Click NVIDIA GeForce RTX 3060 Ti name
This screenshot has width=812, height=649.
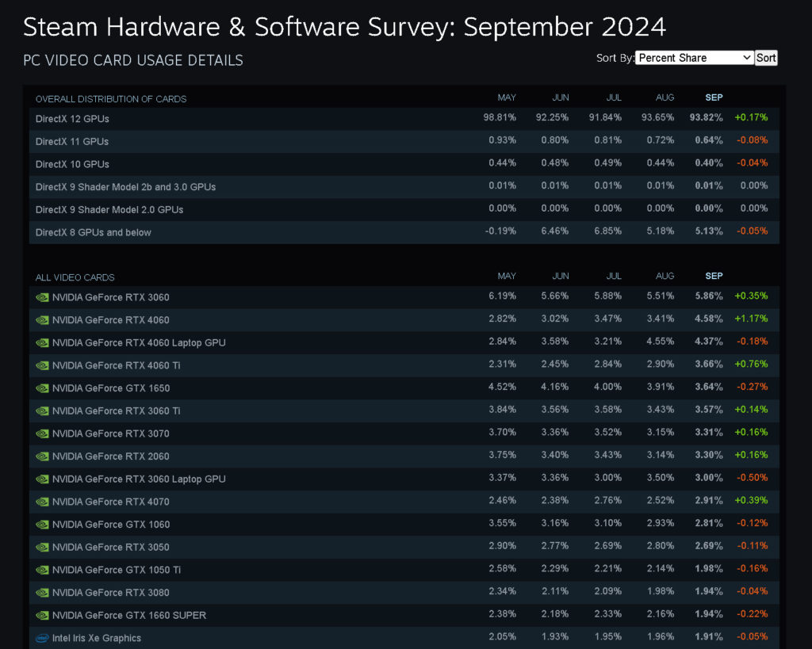click(x=117, y=411)
